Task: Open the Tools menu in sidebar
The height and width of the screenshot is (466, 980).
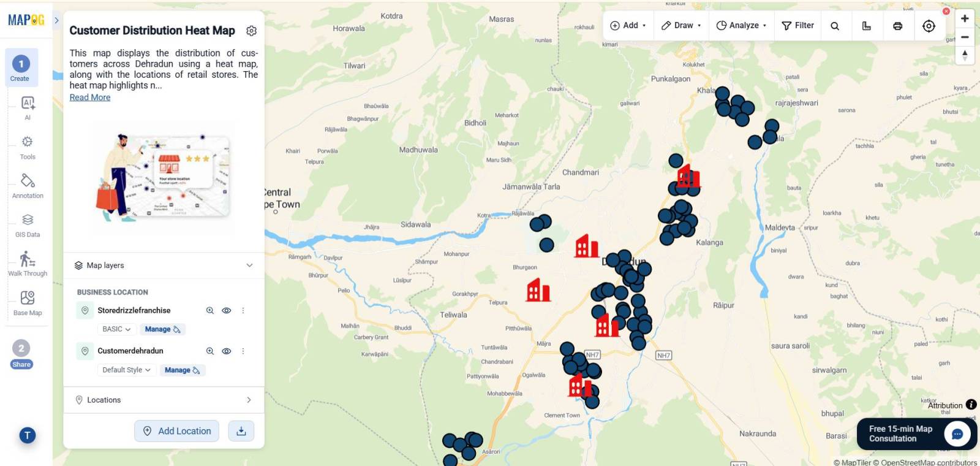Action: tap(28, 148)
